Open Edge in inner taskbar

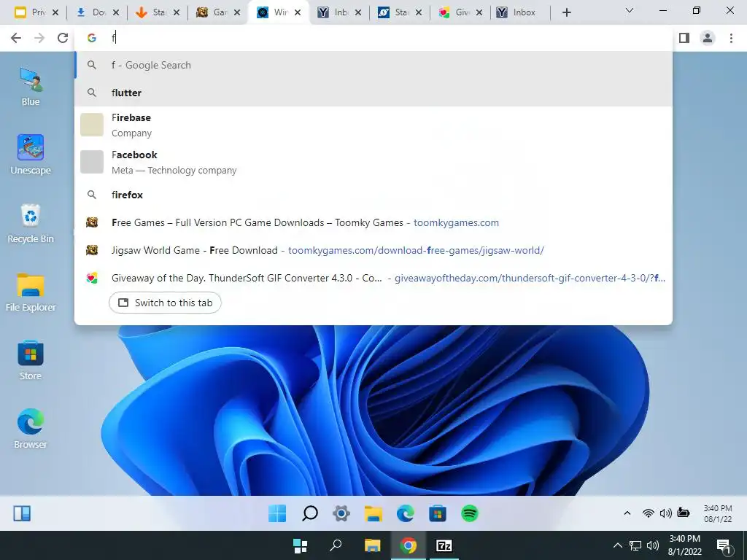(x=406, y=513)
